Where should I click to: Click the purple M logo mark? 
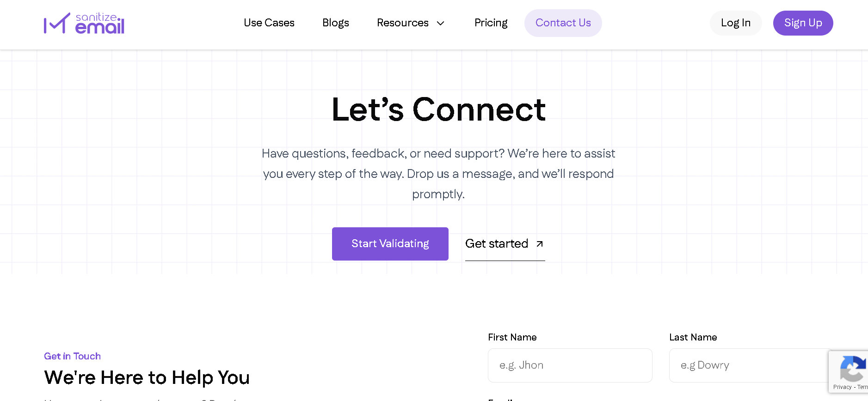pos(57,24)
